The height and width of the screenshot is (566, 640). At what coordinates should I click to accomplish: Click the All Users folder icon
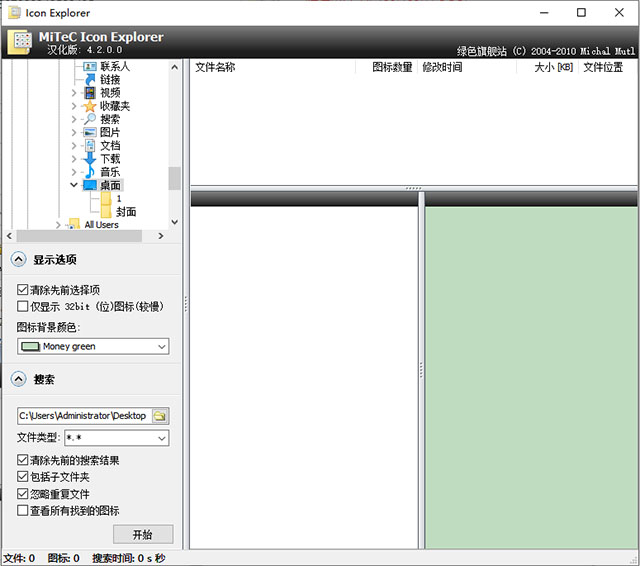point(74,224)
